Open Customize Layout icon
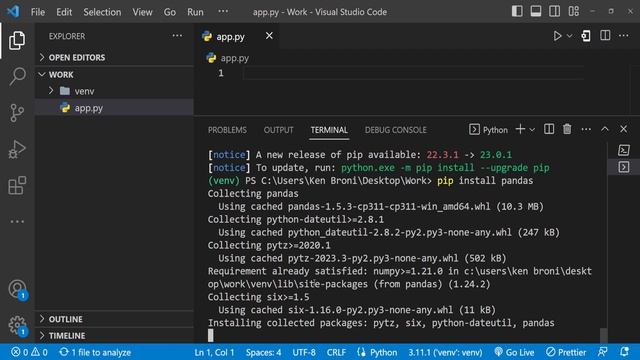Image resolution: width=640 pixels, height=360 pixels. tap(573, 11)
